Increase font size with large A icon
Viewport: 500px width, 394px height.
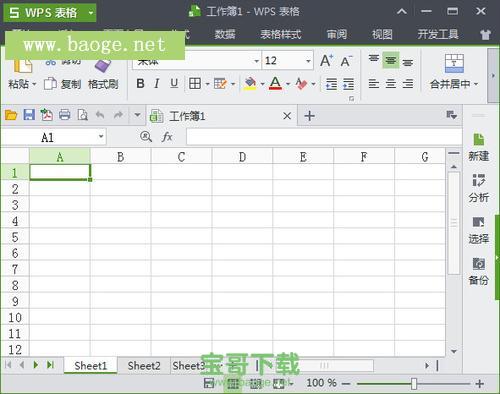click(x=326, y=61)
